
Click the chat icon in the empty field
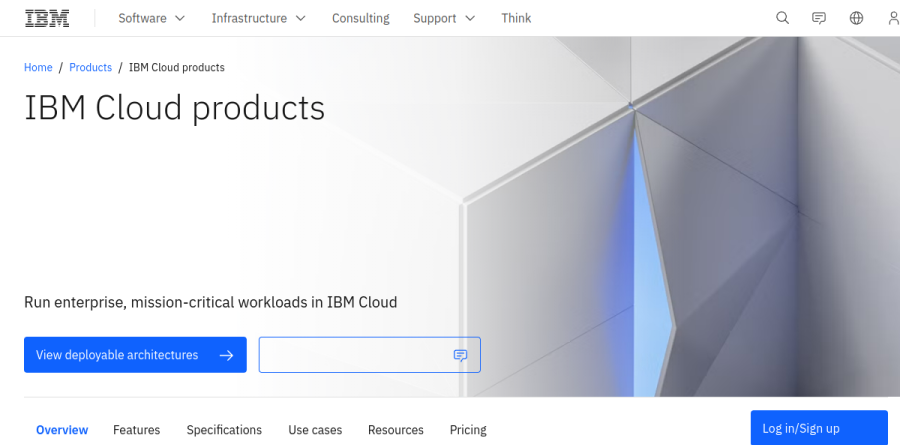(460, 355)
